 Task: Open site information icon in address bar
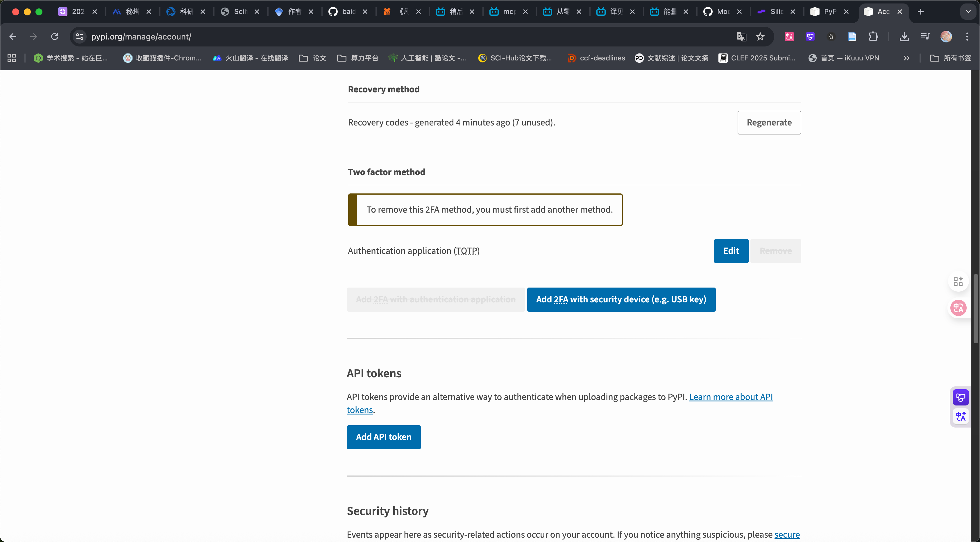[x=80, y=37]
